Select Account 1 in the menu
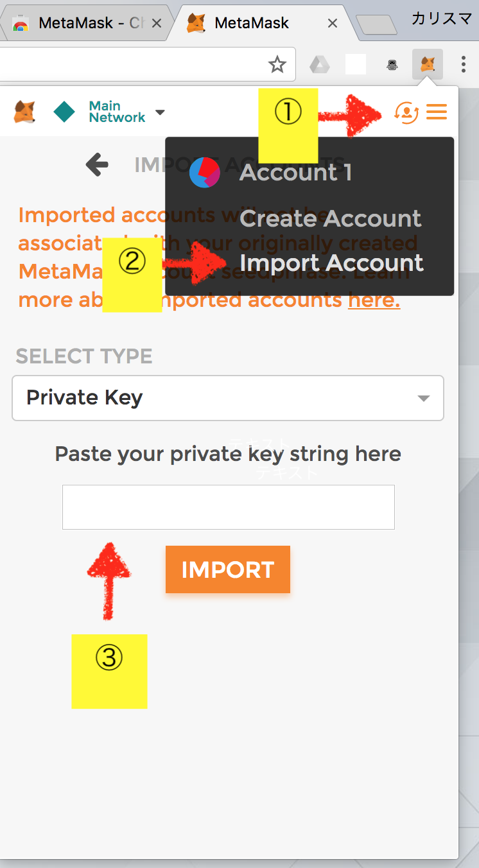 tap(295, 172)
